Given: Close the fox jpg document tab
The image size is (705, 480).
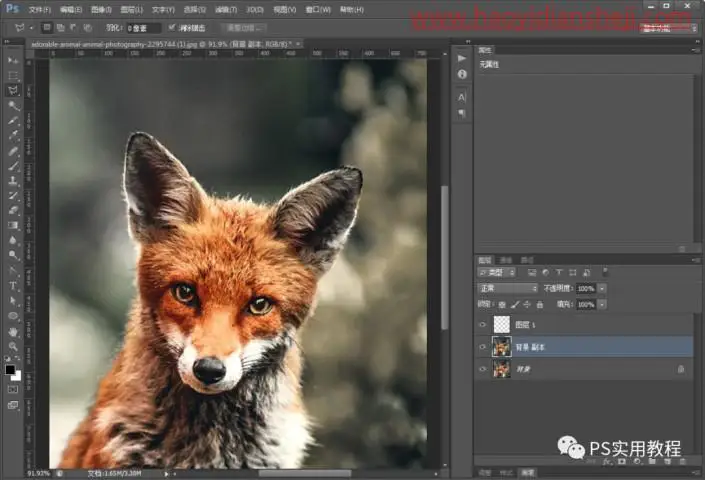Looking at the screenshot, I should (x=298, y=44).
